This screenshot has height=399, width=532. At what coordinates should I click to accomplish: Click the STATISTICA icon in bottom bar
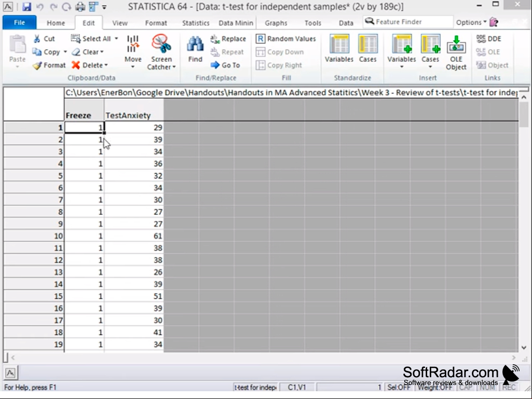[10, 373]
